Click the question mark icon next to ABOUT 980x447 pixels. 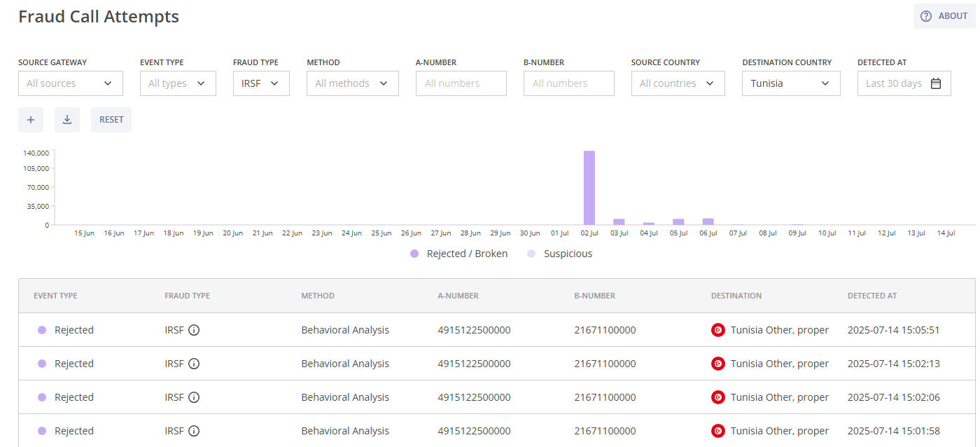coord(925,15)
